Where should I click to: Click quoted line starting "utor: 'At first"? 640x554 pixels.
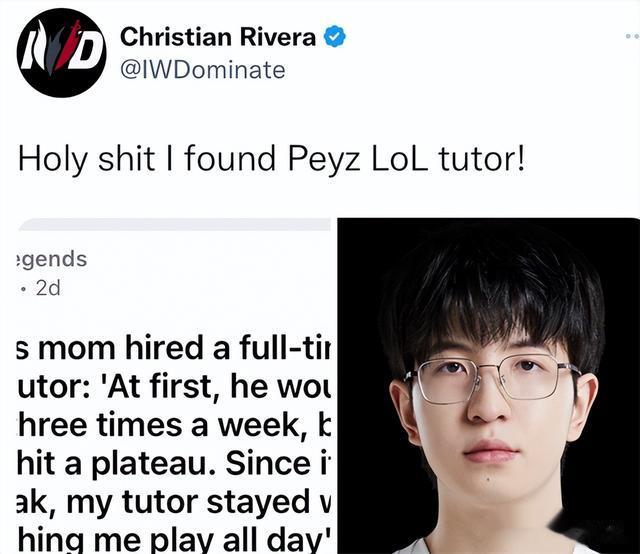pos(173,386)
